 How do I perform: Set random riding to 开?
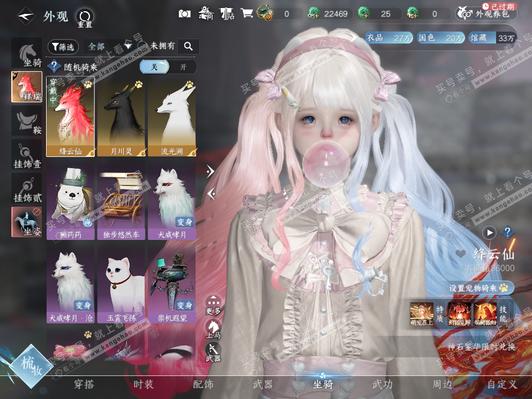[183, 67]
